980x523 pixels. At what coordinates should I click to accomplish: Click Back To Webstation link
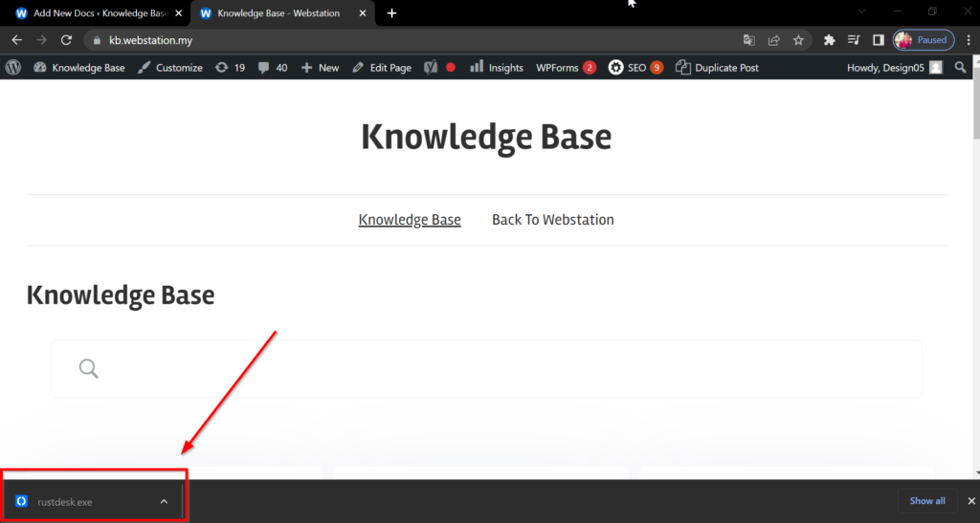553,220
